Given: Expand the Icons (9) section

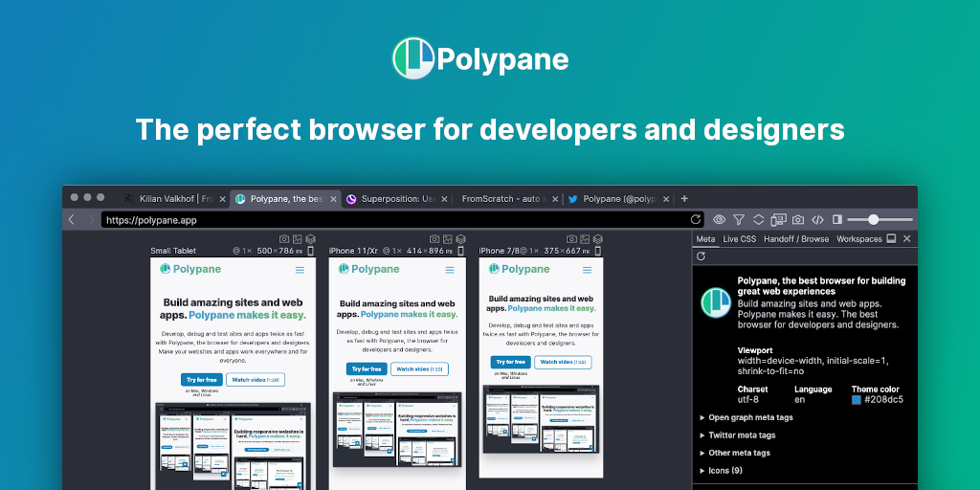Looking at the screenshot, I should [722, 470].
